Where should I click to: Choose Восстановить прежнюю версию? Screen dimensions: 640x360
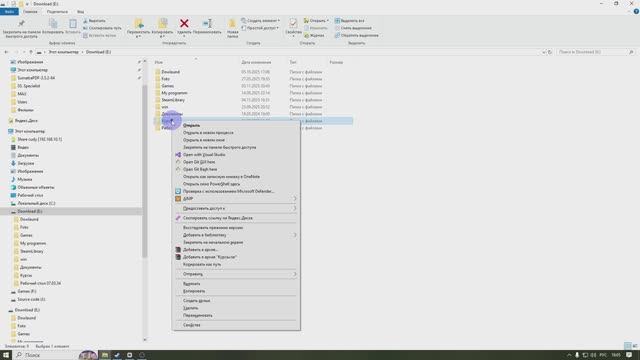pos(236,228)
